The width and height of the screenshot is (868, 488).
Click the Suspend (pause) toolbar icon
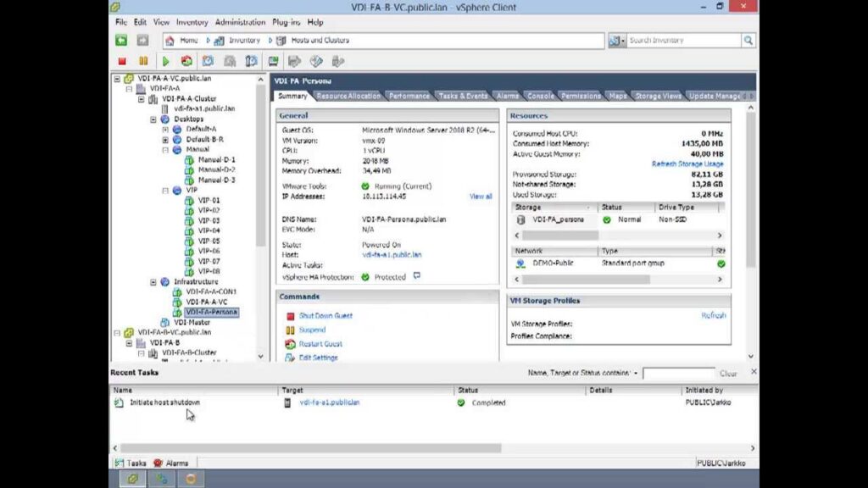point(143,61)
